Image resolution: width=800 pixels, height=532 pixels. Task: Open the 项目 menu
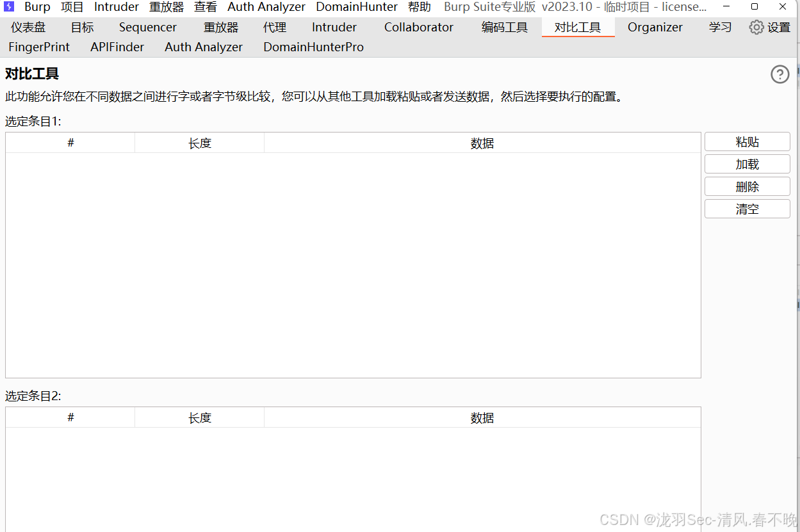(x=72, y=7)
